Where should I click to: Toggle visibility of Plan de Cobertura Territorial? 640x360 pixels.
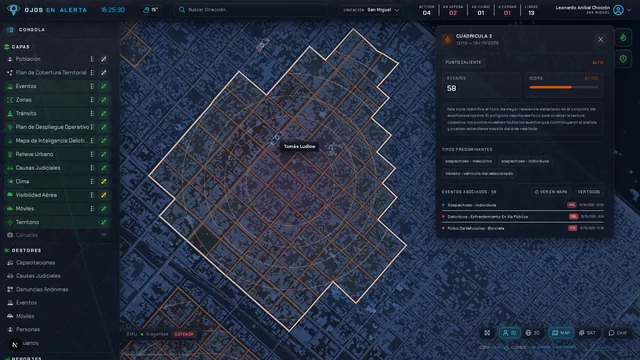(x=104, y=73)
